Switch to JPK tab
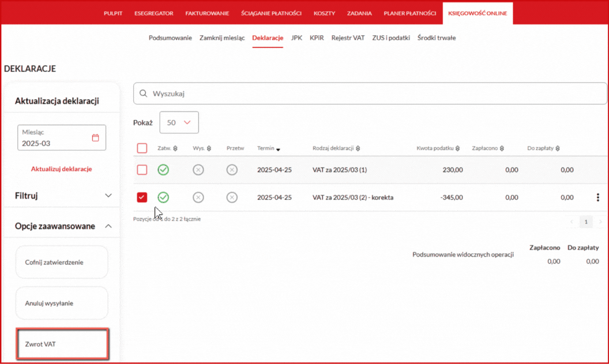This screenshot has height=364, width=609. (x=296, y=38)
